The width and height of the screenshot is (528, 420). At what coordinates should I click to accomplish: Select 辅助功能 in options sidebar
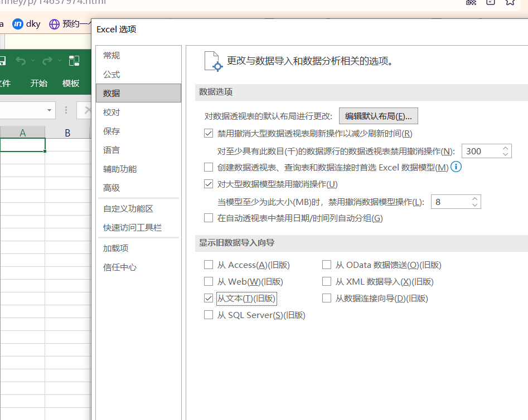[x=138, y=169]
